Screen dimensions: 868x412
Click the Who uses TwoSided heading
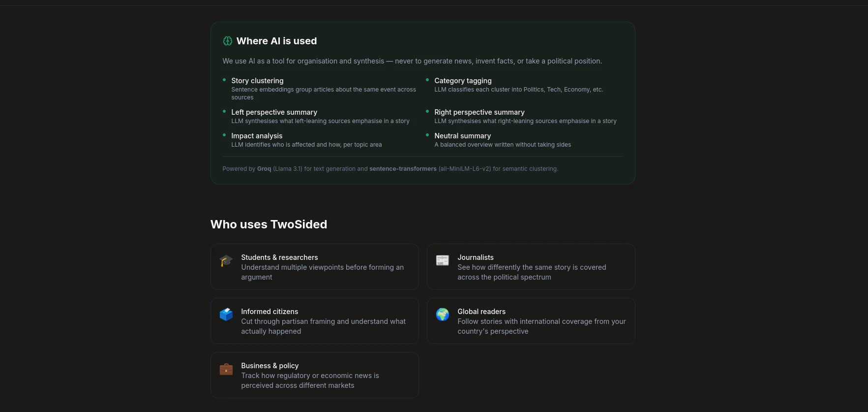269,224
